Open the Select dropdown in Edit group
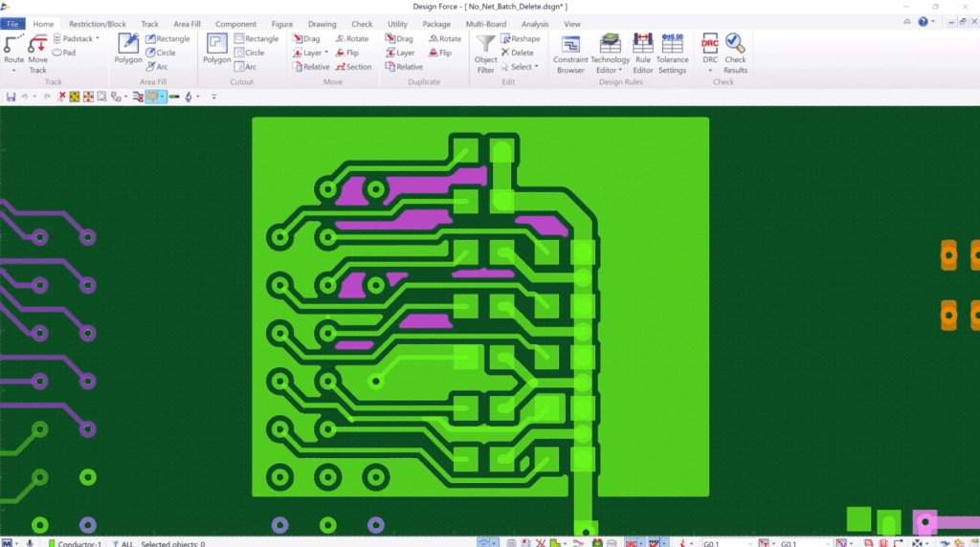 (536, 66)
